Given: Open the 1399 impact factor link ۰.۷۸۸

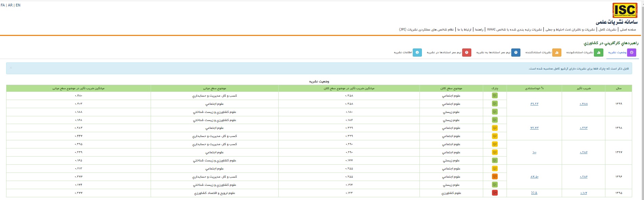Looking at the screenshot, I should pos(583,104).
